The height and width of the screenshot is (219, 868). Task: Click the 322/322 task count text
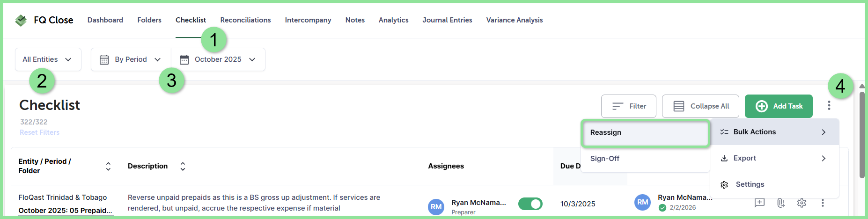point(34,122)
